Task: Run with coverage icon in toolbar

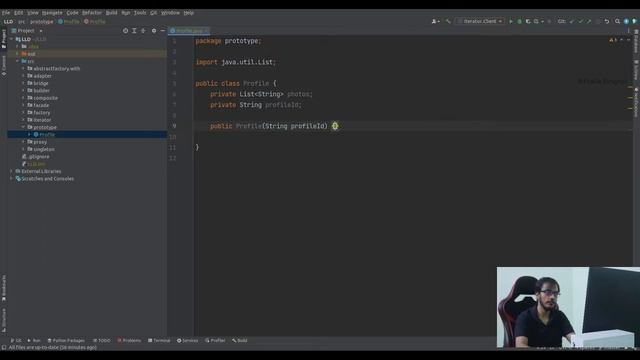Action: point(528,21)
